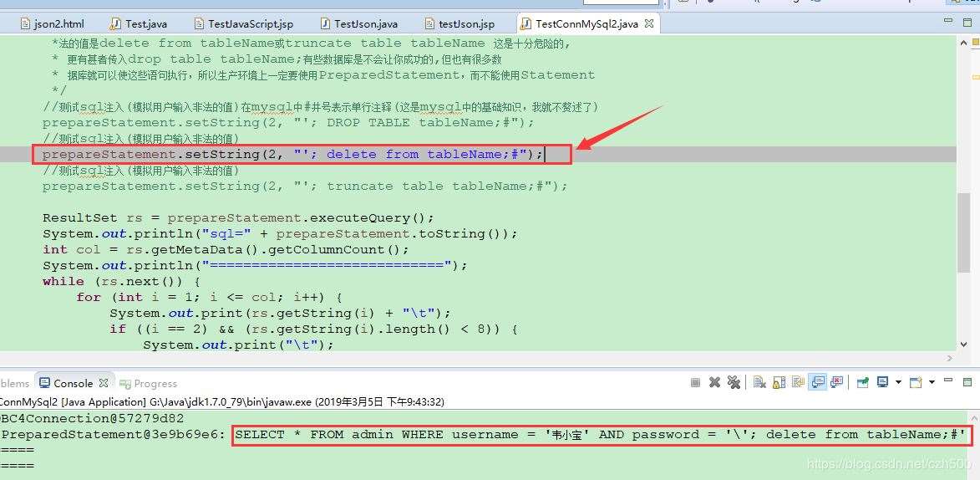The width and height of the screenshot is (980, 480).
Task: Click the down arrow of the editor scrollbar
Action: pos(963,344)
